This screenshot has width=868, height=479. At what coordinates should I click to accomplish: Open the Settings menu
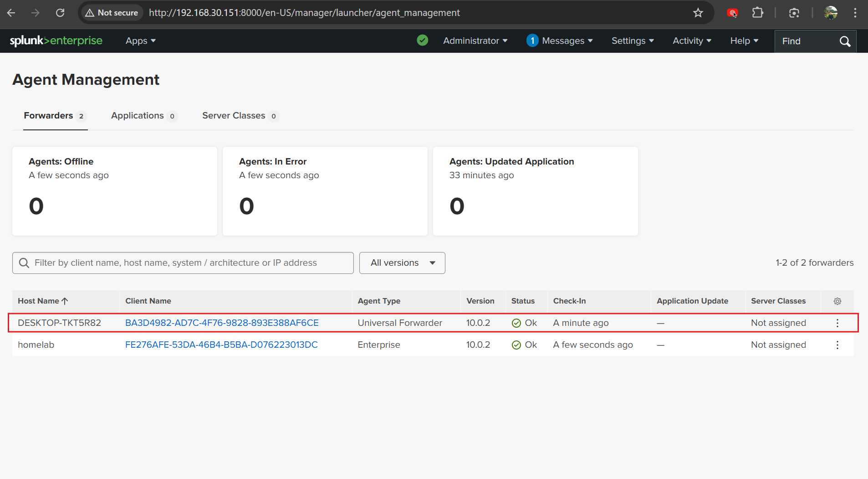click(x=632, y=41)
